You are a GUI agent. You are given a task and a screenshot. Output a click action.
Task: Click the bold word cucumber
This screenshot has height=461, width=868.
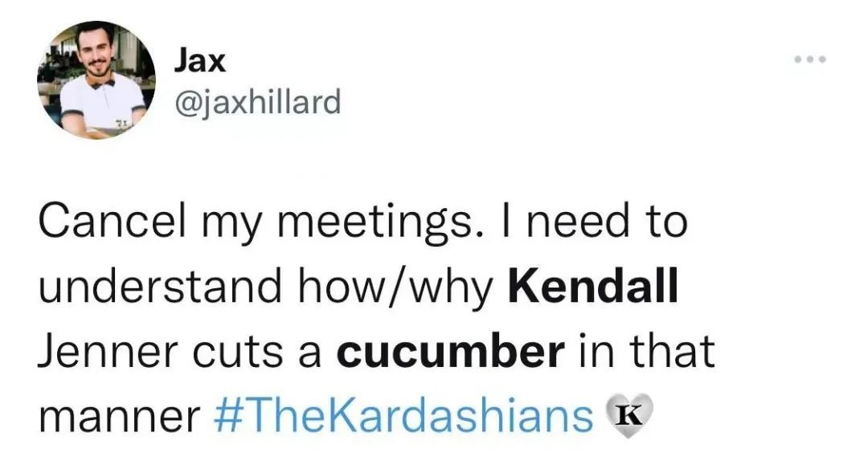pyautogui.click(x=451, y=352)
